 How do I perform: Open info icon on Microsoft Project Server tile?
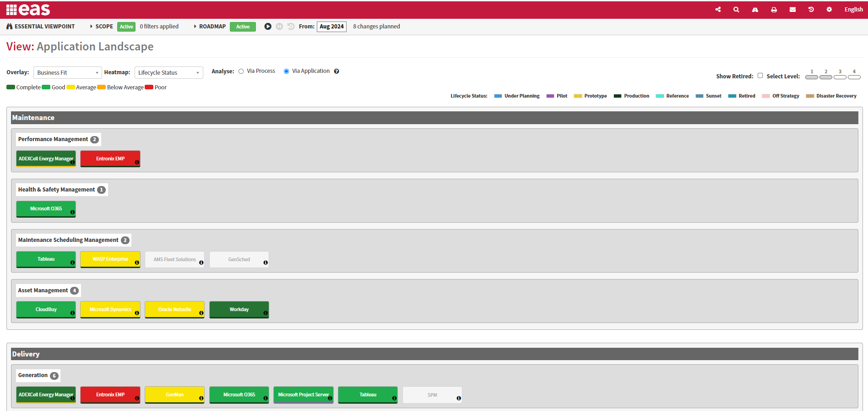[x=330, y=398]
